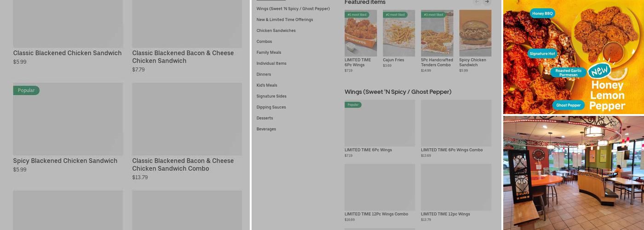The image size is (644, 230).
Task: Go to the Combos menu category
Action: point(264,42)
